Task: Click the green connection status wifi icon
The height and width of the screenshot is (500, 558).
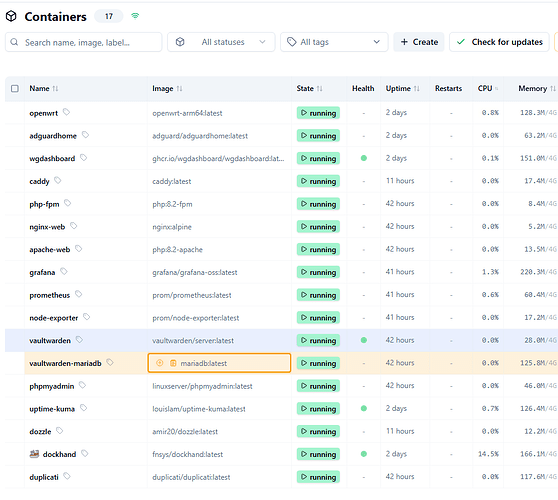Action: (135, 16)
